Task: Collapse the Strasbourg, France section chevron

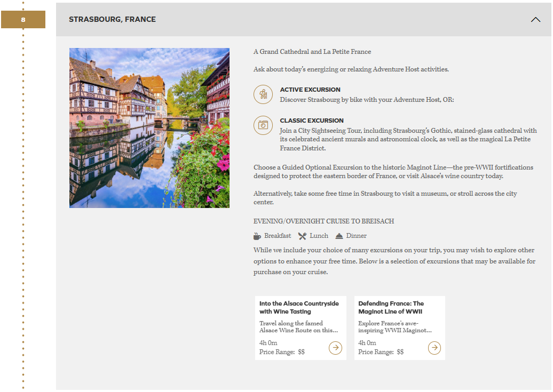Action: click(535, 20)
